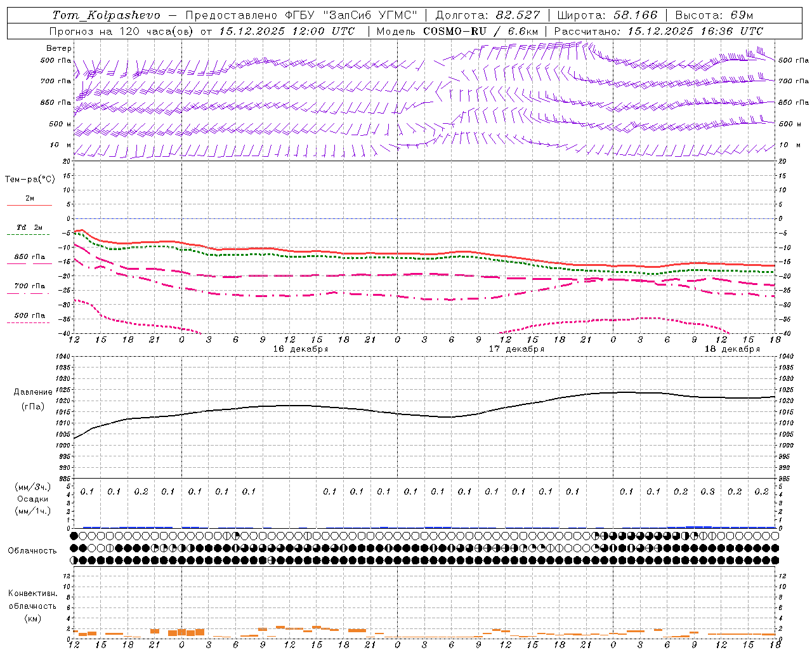The image size is (812, 650).
Task: Click the model name "COSMO-RU / 6.6км"
Action: click(x=480, y=31)
